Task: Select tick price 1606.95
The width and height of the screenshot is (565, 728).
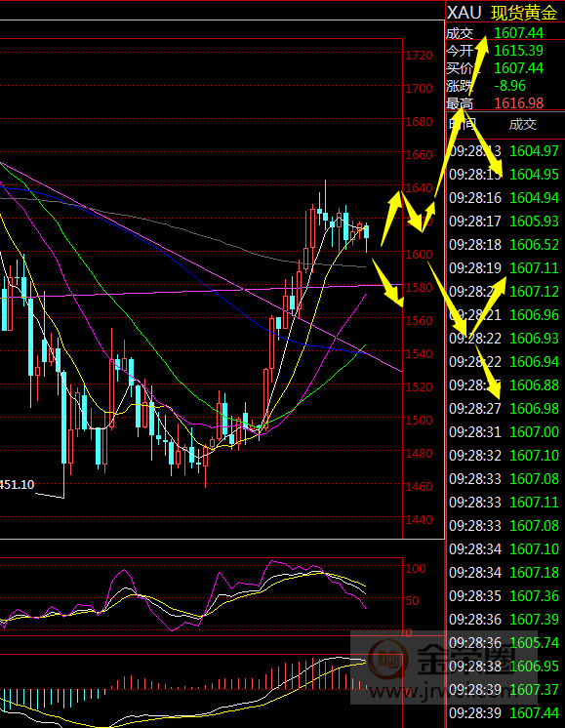Action: point(534,667)
